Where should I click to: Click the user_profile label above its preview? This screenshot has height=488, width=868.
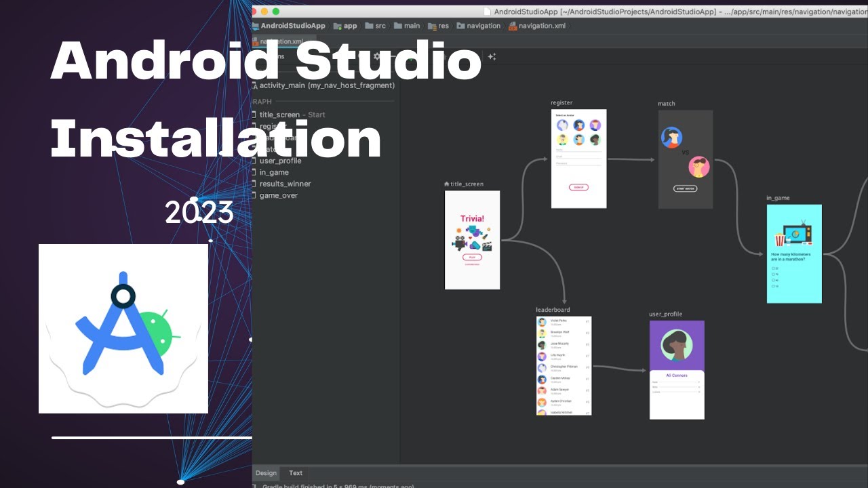point(666,314)
